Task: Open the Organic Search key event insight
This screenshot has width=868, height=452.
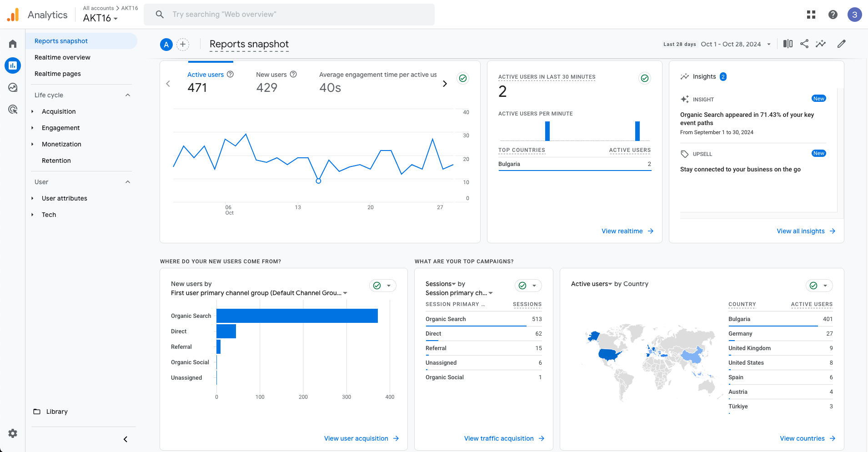Action: click(747, 119)
